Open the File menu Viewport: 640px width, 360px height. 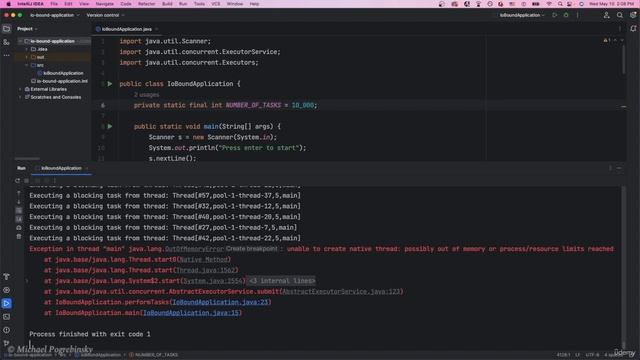54,4
